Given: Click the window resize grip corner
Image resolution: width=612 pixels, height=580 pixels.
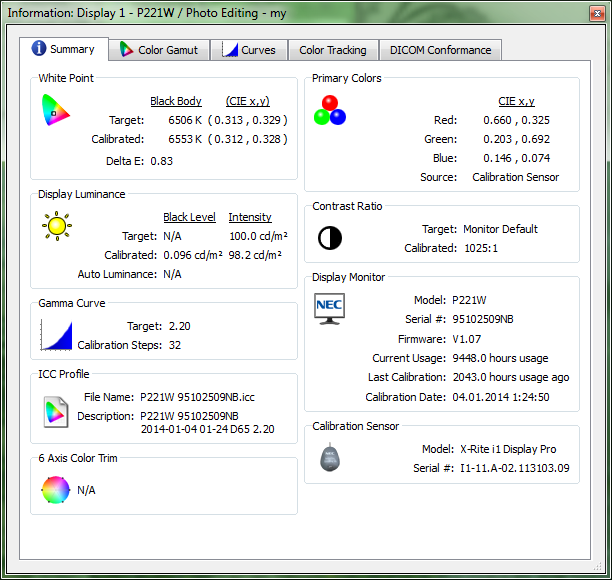Looking at the screenshot, I should [x=597, y=566].
